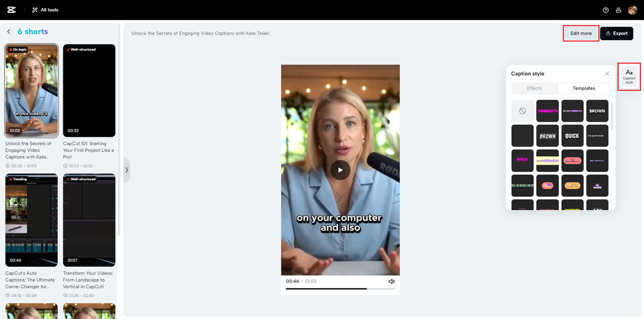
Task: Select the purple stacked-text caption template
Action: coord(597,186)
